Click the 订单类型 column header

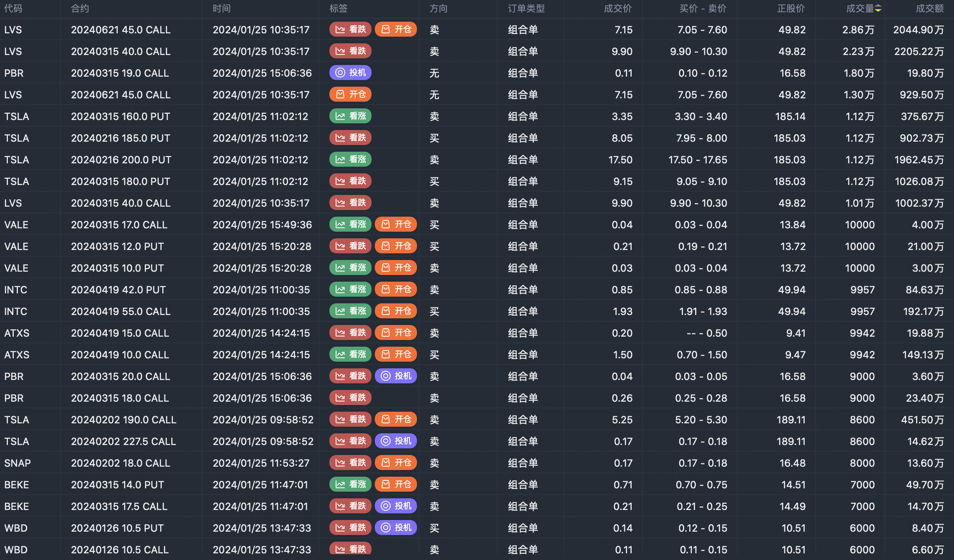point(526,9)
